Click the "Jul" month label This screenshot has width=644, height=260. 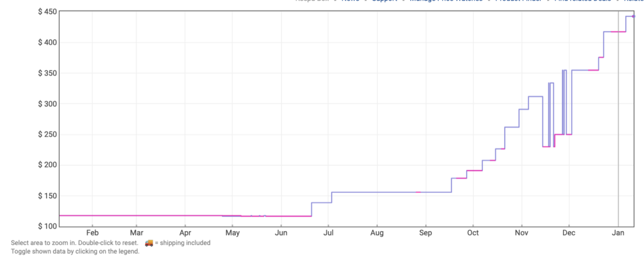tap(328, 234)
